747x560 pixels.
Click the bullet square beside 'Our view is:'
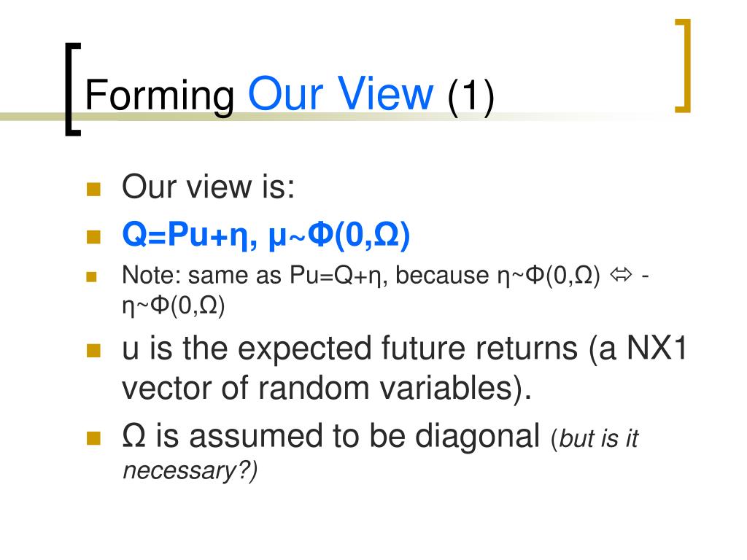[93, 189]
